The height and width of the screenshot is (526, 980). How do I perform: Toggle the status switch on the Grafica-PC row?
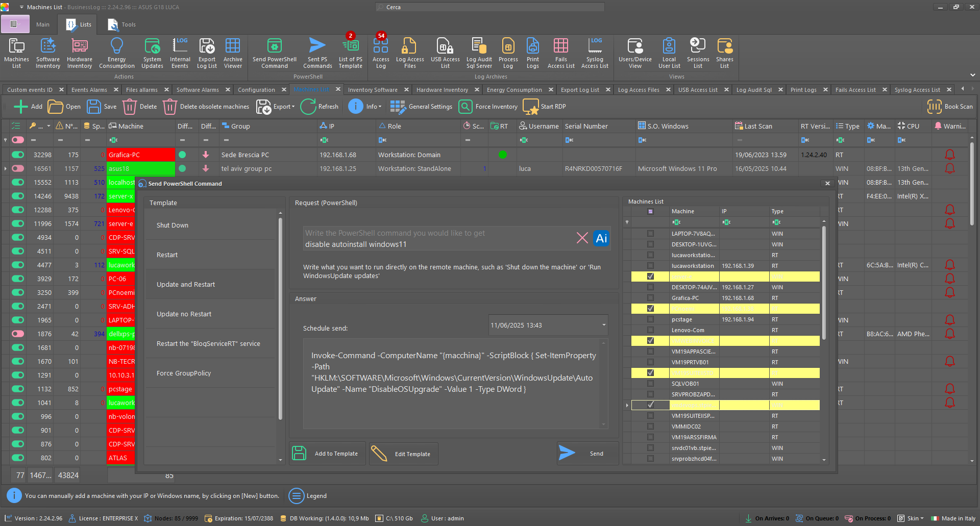click(17, 155)
